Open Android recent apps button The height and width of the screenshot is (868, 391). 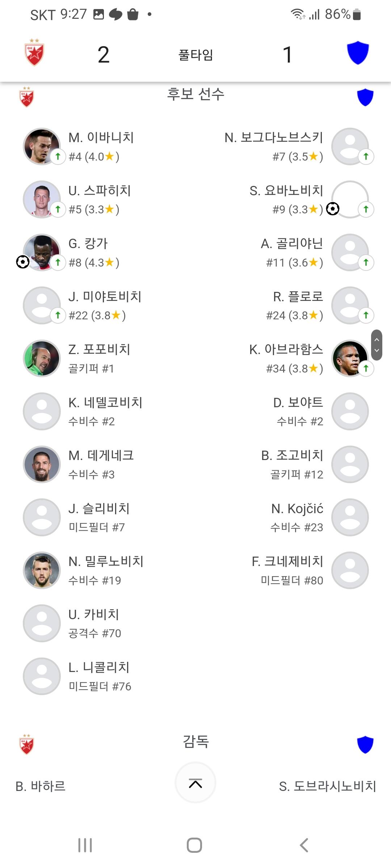85,845
